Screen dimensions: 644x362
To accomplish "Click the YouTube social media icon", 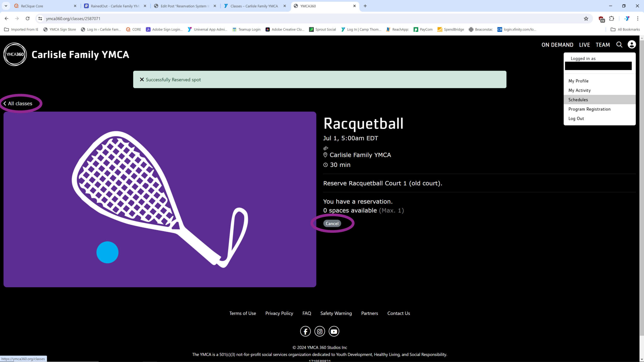I will 334,332.
